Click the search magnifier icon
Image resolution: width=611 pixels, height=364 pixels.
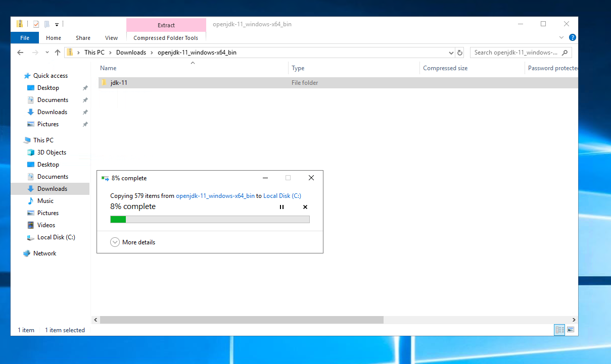coord(565,53)
